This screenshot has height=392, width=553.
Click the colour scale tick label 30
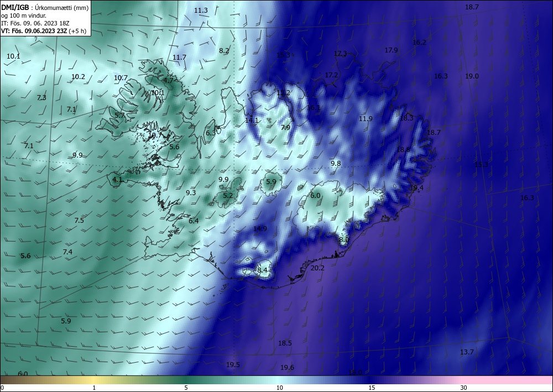pos(464,388)
